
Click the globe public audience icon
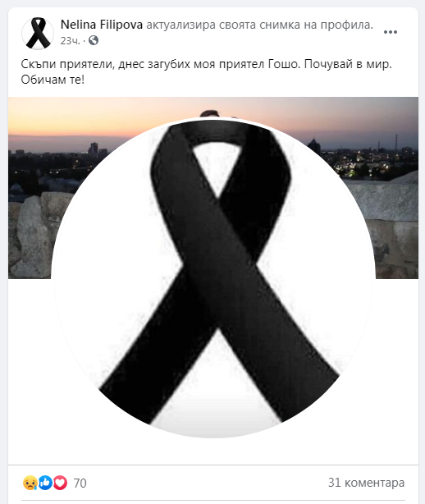94,40
